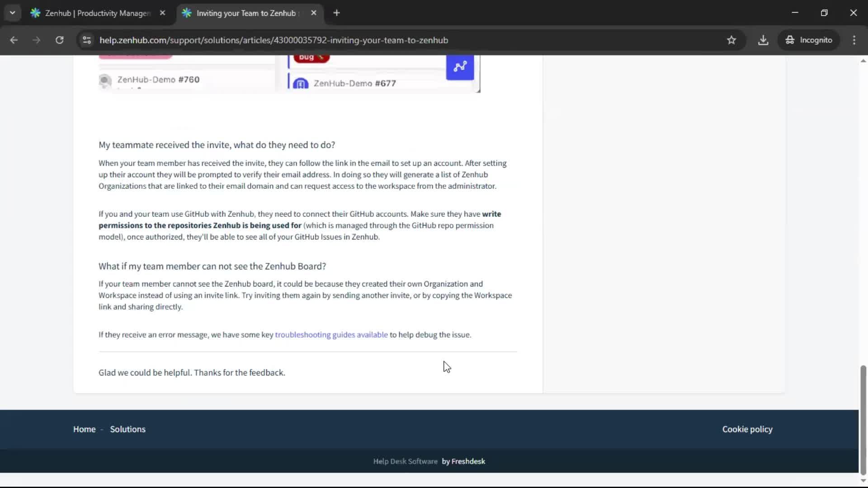Image resolution: width=868 pixels, height=488 pixels.
Task: Open the downloads panel
Action: tap(763, 40)
